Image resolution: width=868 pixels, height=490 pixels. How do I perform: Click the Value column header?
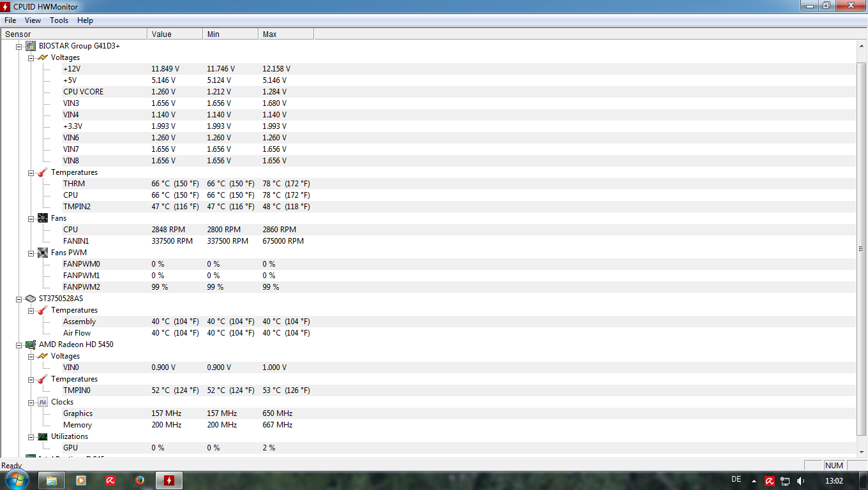click(175, 34)
